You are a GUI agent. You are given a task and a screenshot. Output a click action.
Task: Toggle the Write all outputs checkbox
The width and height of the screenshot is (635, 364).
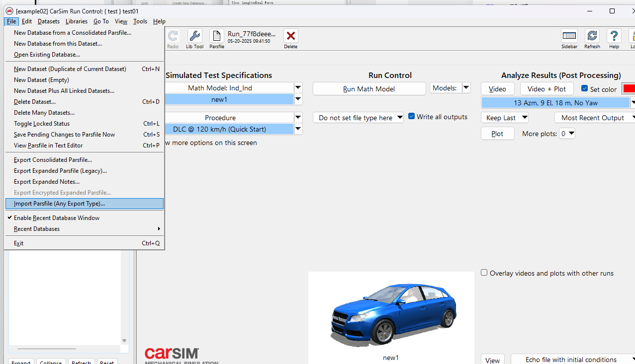point(411,116)
